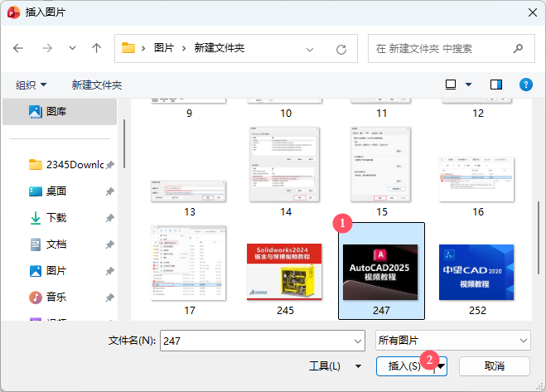Select file label 12
This screenshot has height=392, width=546.
(478, 114)
